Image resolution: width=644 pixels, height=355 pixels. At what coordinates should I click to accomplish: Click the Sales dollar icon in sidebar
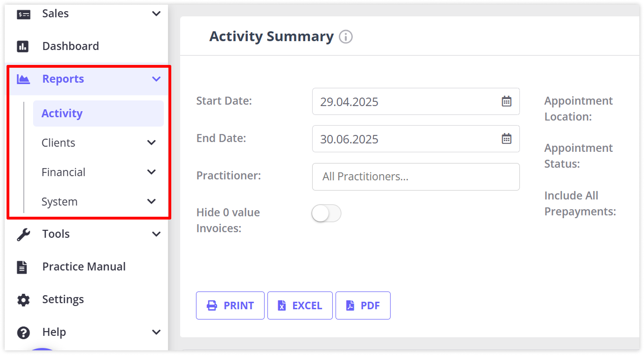[23, 14]
